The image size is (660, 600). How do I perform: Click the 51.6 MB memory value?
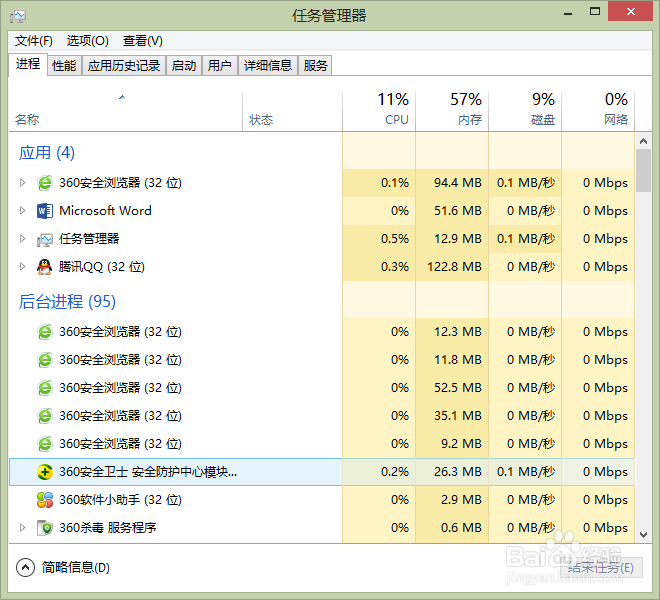click(x=458, y=211)
